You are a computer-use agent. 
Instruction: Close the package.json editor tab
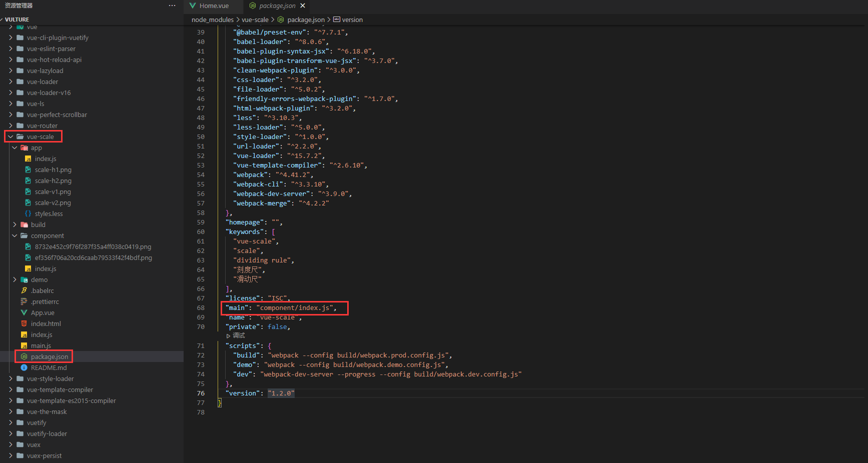coord(303,6)
